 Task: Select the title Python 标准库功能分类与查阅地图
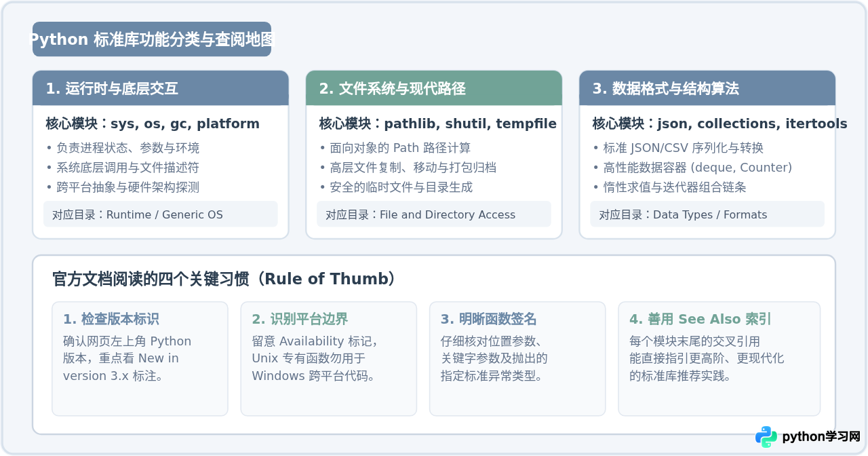tap(152, 39)
